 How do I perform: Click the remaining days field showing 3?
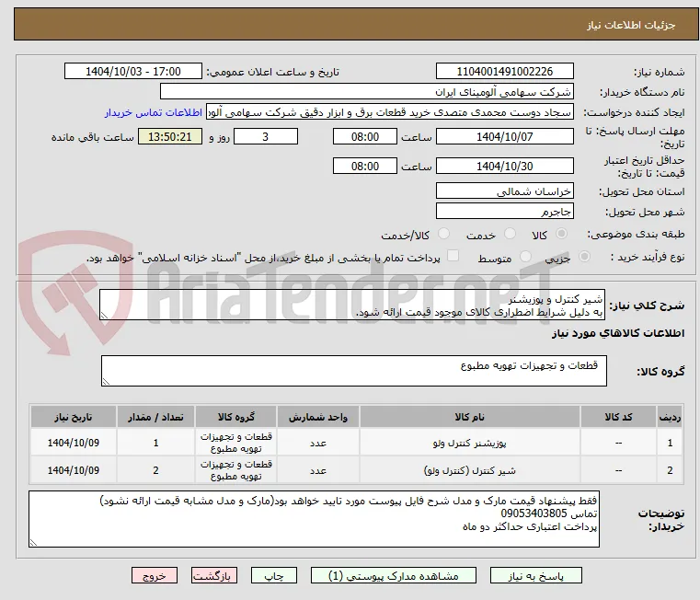[266, 137]
